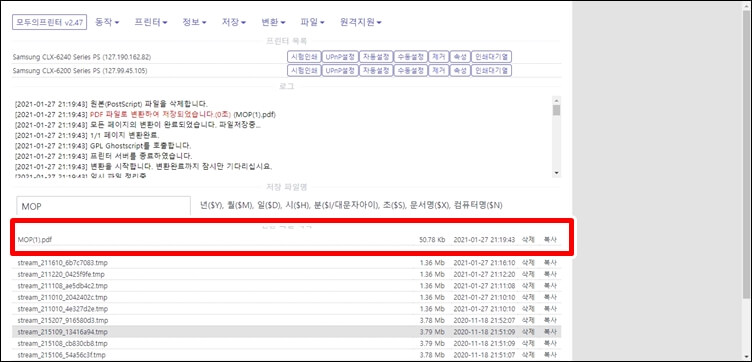The height and width of the screenshot is (362, 752).
Task: Remove CLX-6200 printer with 제거
Action: coord(438,70)
